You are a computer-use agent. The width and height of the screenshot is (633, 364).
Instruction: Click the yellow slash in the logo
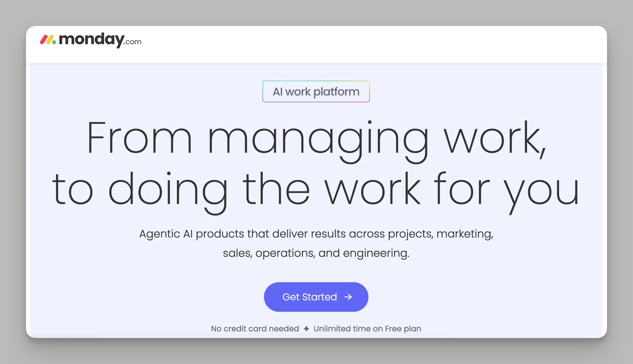(49, 40)
